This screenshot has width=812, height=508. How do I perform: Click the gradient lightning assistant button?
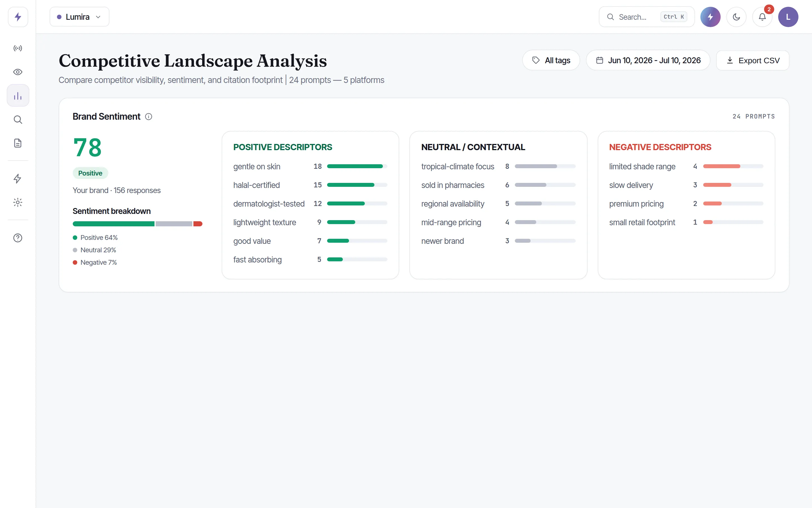710,17
